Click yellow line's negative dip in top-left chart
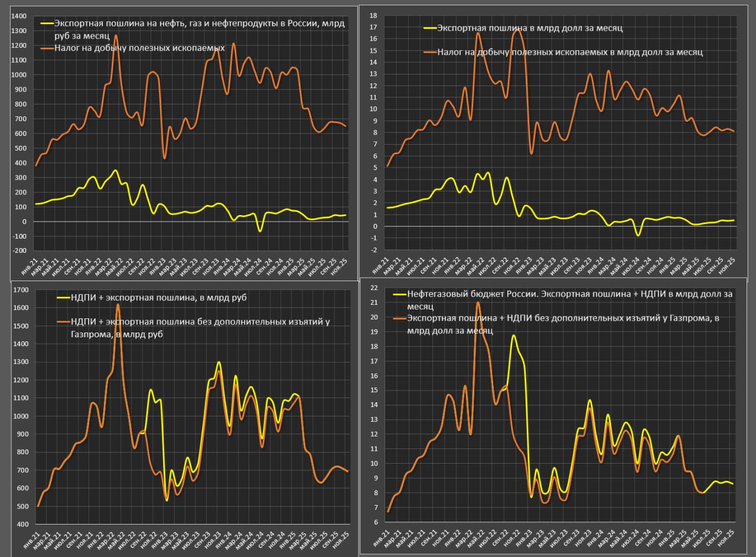 (x=260, y=231)
